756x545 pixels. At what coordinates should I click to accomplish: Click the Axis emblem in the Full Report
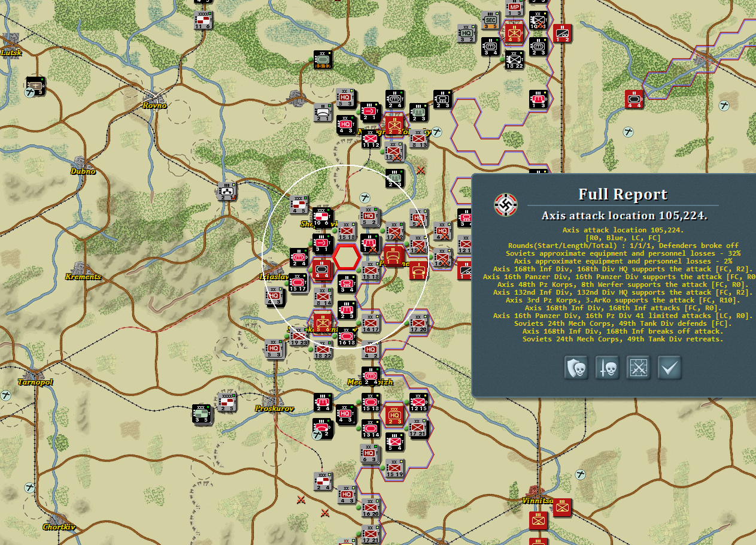point(506,205)
